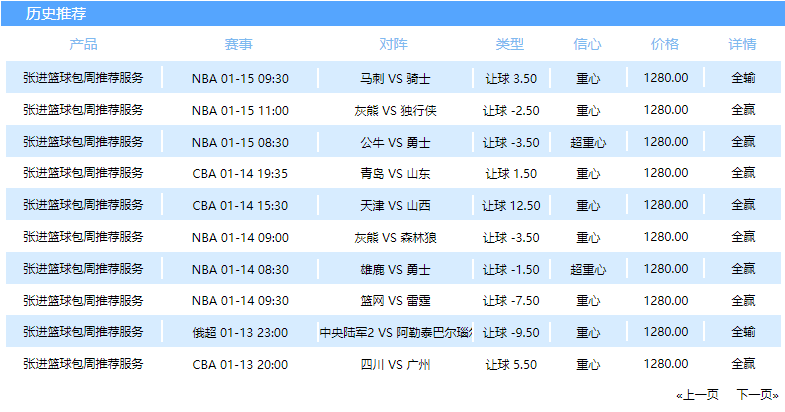Open 全输 detail for the 俄超 match
The height and width of the screenshot is (412, 785).
click(x=743, y=332)
